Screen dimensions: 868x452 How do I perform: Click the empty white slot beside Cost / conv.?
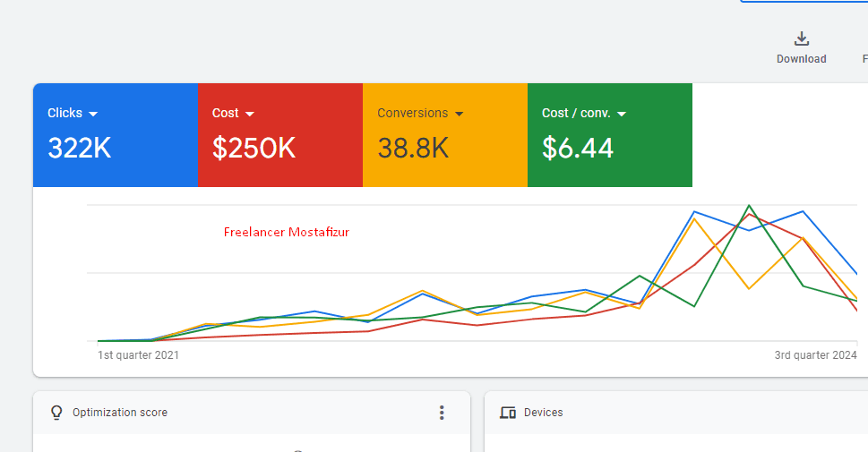pos(778,135)
